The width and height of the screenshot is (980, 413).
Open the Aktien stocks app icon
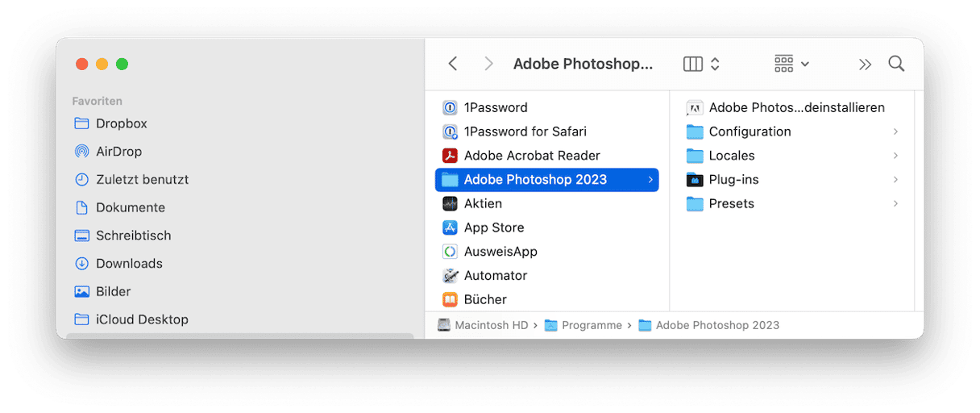451,203
